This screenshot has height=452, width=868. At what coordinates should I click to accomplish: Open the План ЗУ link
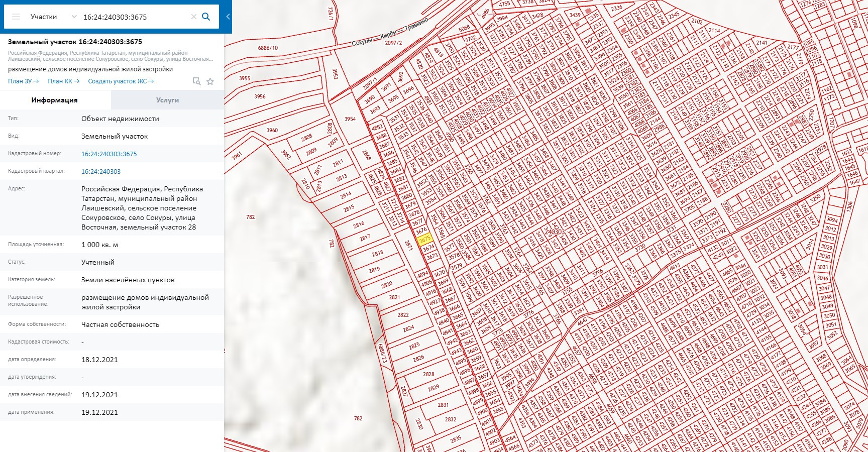pos(23,81)
